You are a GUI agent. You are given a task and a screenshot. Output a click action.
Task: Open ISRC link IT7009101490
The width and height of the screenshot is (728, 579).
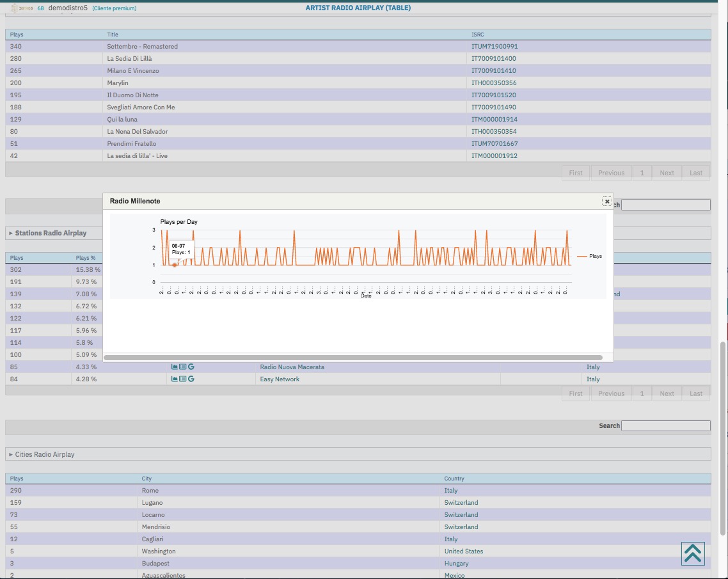click(493, 107)
